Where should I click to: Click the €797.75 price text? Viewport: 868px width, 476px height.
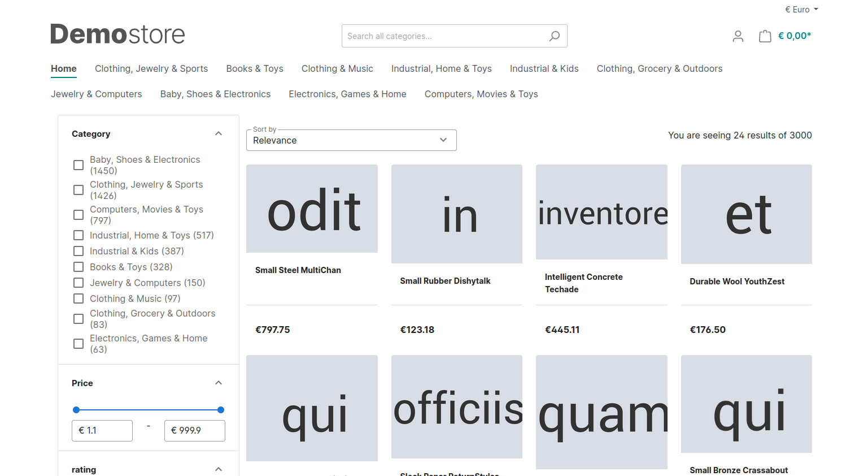pos(272,330)
